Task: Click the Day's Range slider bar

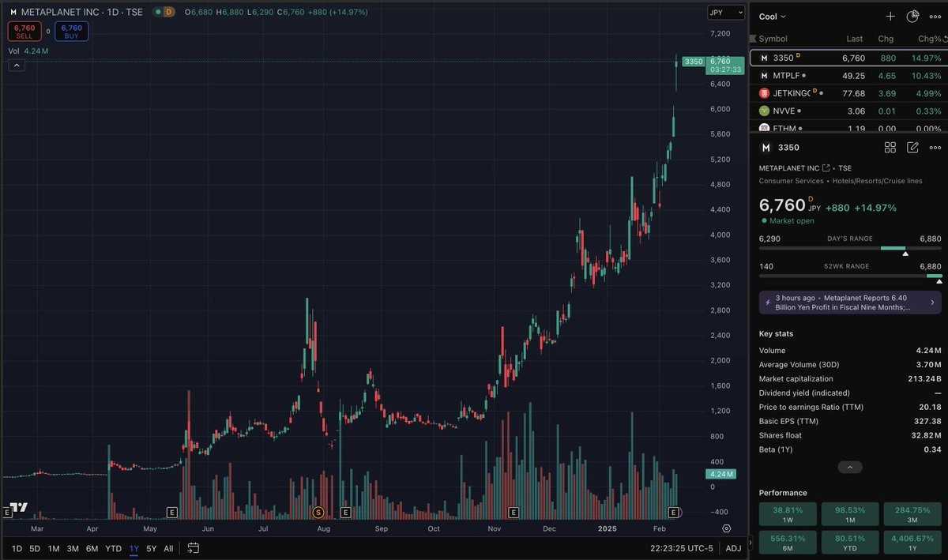Action: pyautogui.click(x=850, y=248)
